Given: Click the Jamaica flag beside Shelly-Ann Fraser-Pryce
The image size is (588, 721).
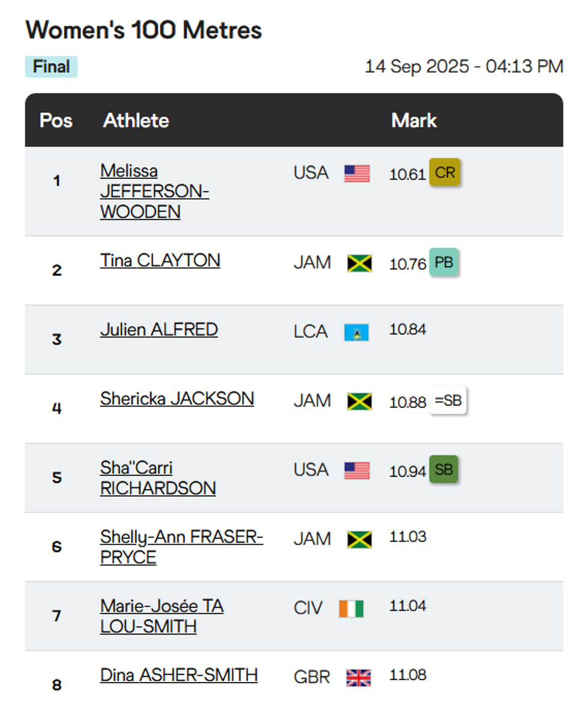Looking at the screenshot, I should pyautogui.click(x=359, y=540).
